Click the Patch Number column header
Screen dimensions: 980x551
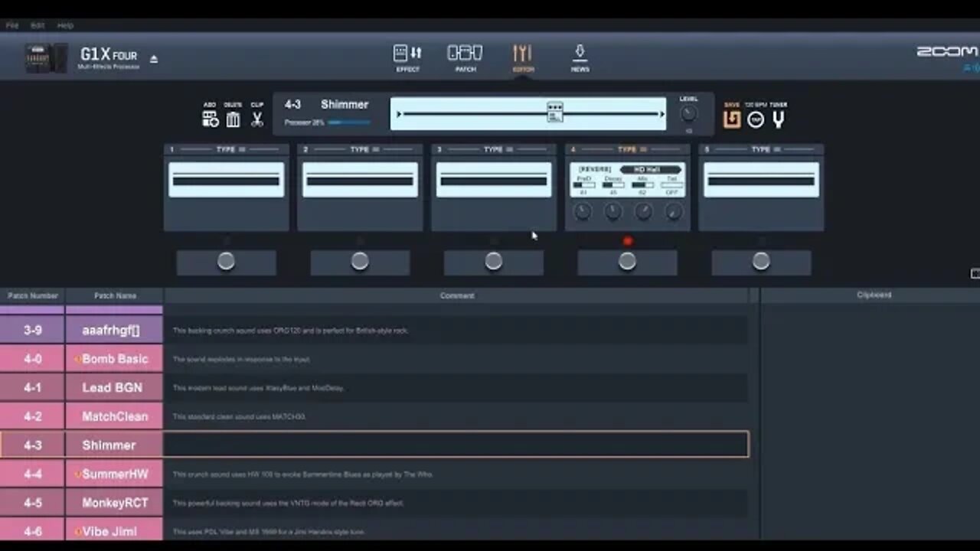point(33,295)
